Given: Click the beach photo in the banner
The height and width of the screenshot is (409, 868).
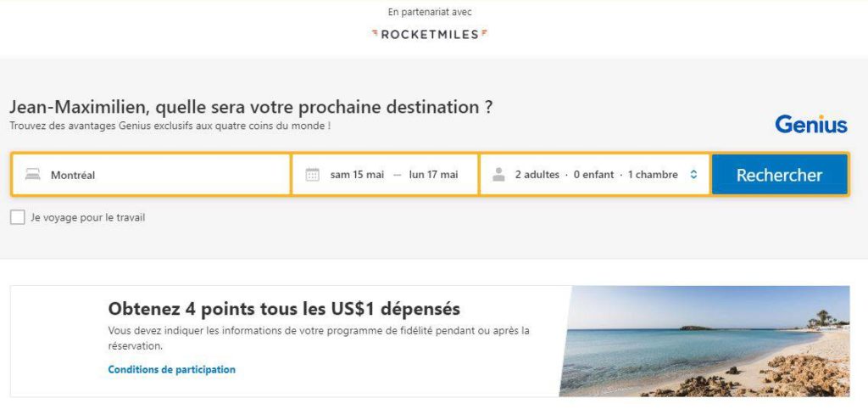Looking at the screenshot, I should point(704,341).
